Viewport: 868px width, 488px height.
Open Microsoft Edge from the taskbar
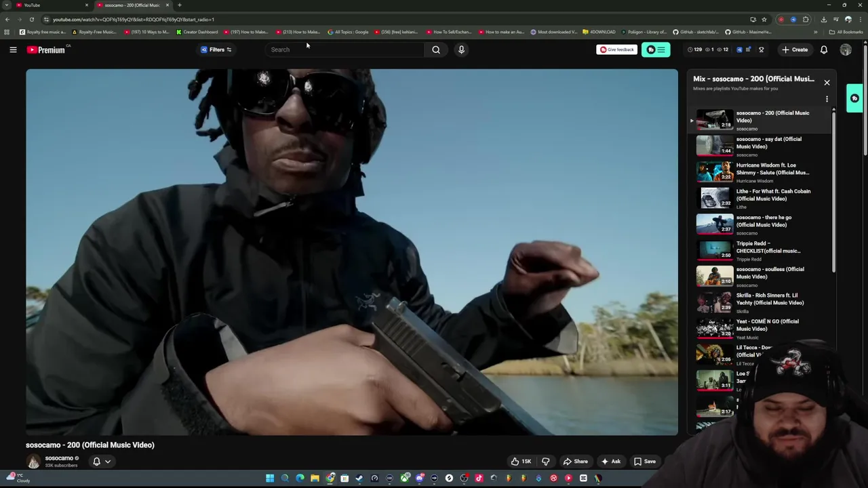click(x=300, y=479)
